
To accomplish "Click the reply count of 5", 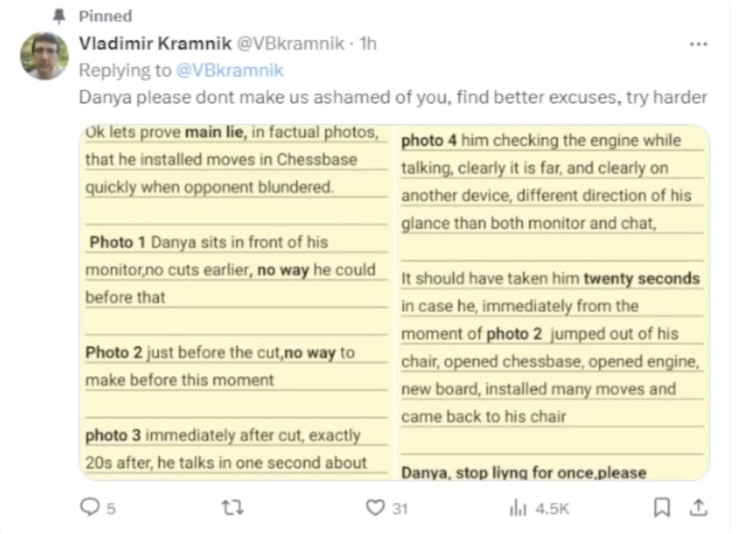I will 111,509.
